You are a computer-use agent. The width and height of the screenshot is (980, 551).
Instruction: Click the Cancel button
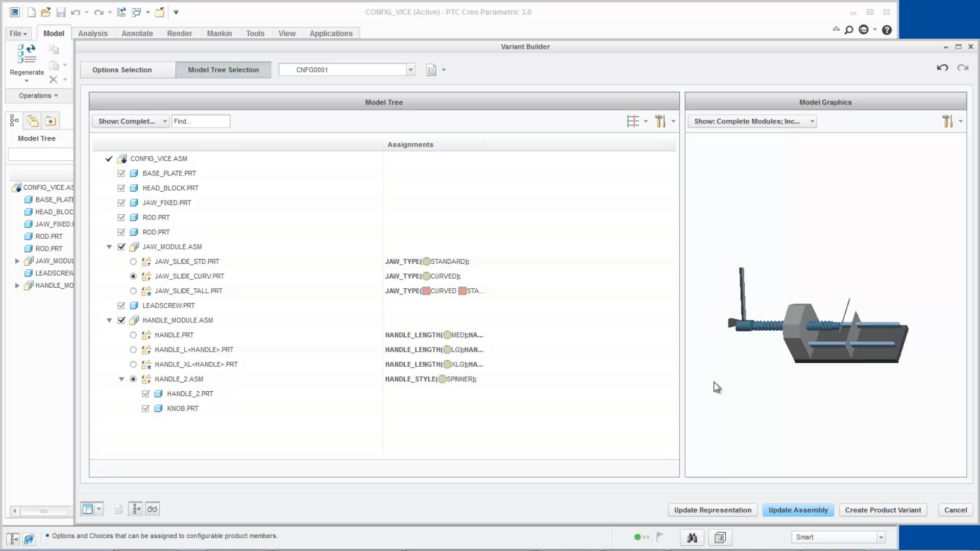pyautogui.click(x=955, y=510)
